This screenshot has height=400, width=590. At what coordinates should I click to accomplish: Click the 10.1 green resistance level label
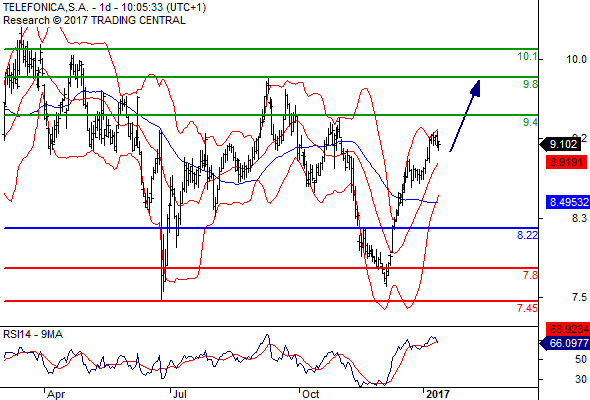[x=527, y=56]
